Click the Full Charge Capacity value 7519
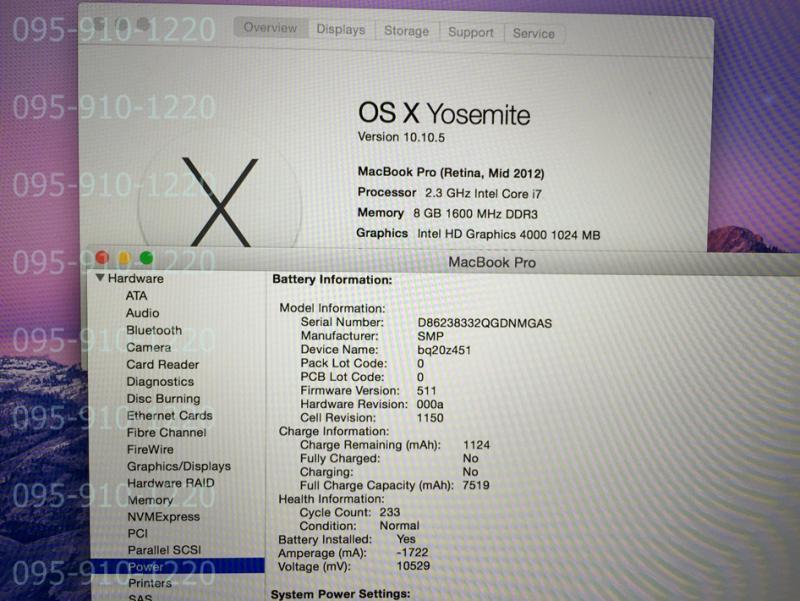The height and width of the screenshot is (601, 800). pyautogui.click(x=476, y=485)
